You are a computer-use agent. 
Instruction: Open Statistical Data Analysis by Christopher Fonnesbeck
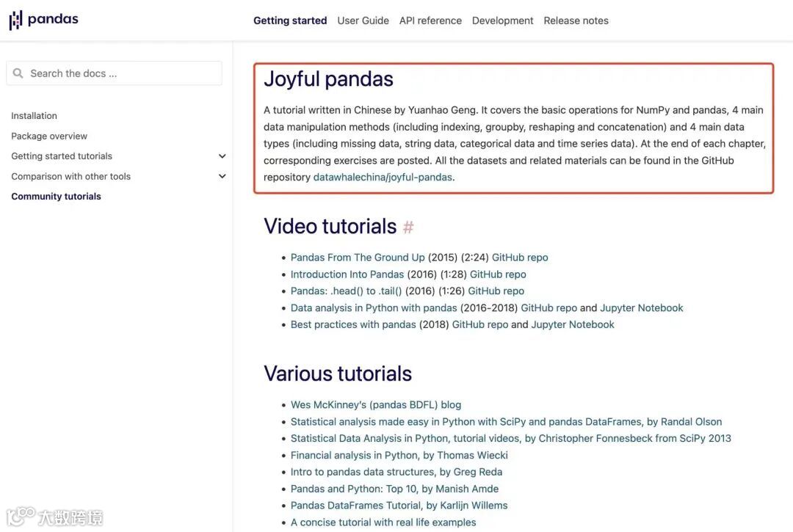(511, 439)
